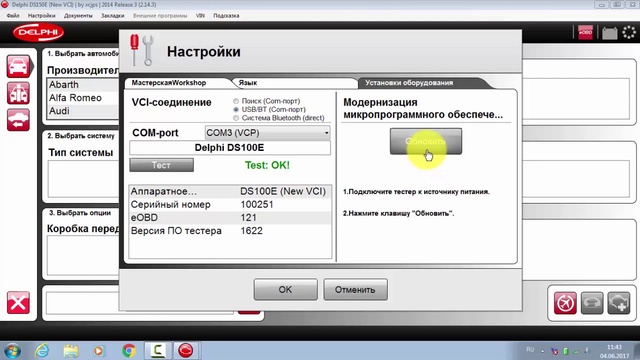Viewport: 640px width, 360px height.
Task: Switch to the Delphi app taskbar icon
Action: click(x=186, y=351)
